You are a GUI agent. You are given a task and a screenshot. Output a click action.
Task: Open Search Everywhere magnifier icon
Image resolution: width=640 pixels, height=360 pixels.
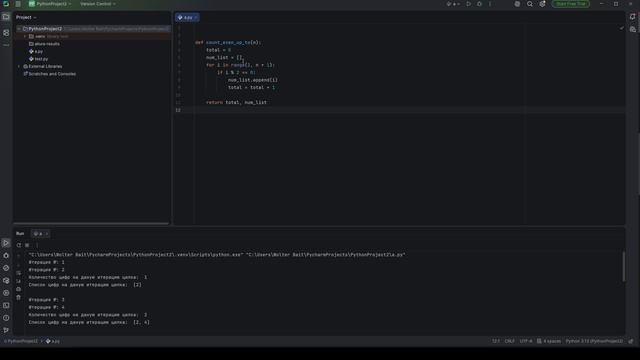[x=530, y=4]
